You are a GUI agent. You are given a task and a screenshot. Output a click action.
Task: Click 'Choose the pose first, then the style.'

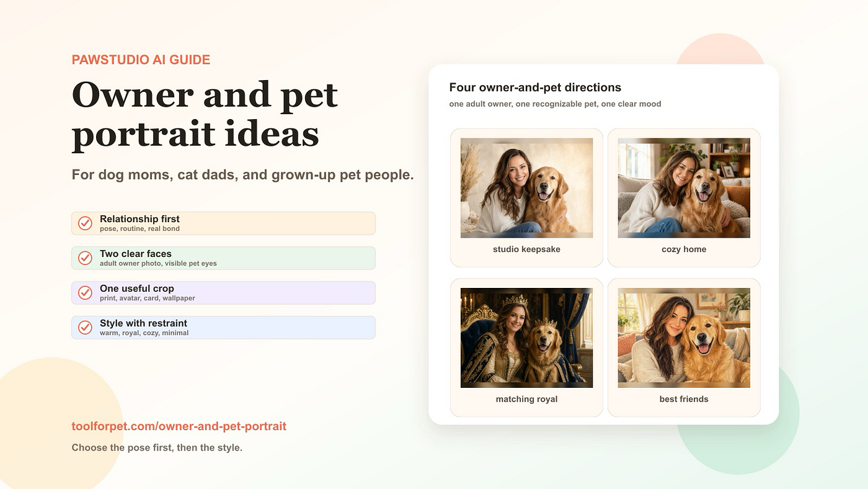click(157, 447)
